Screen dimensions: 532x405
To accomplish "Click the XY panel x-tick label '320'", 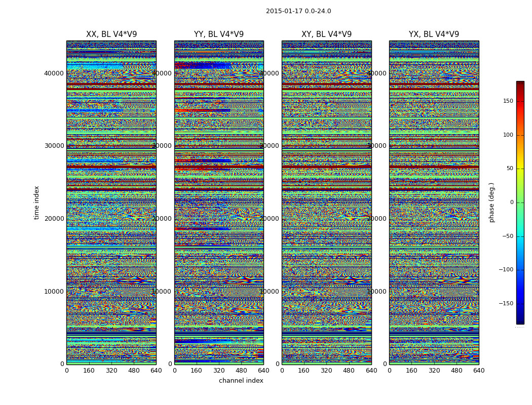I will click(x=326, y=371).
